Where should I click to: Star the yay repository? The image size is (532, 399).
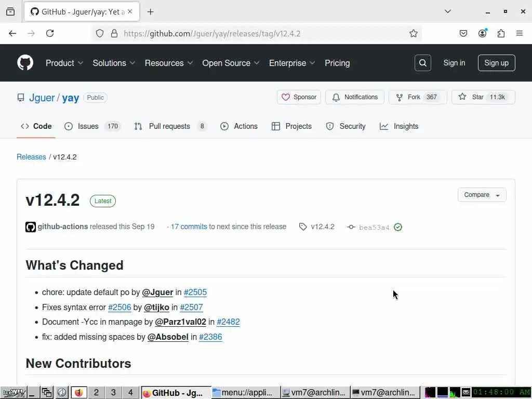483,97
